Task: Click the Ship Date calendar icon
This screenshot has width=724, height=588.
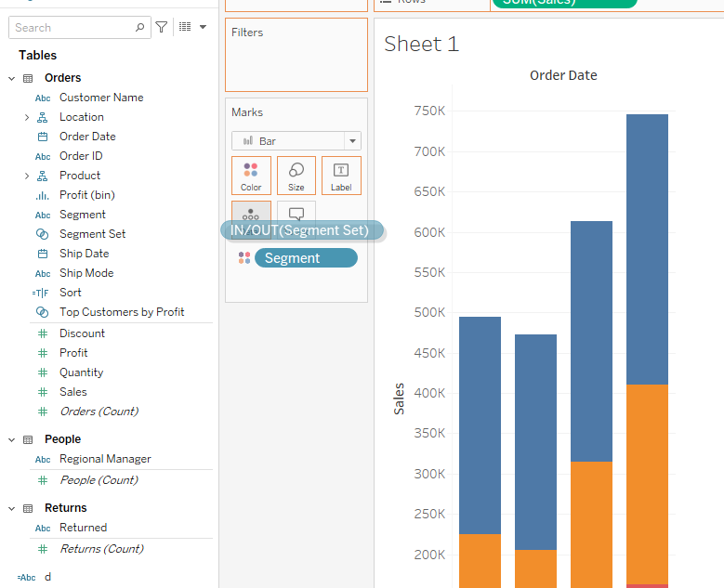Action: click(x=43, y=254)
